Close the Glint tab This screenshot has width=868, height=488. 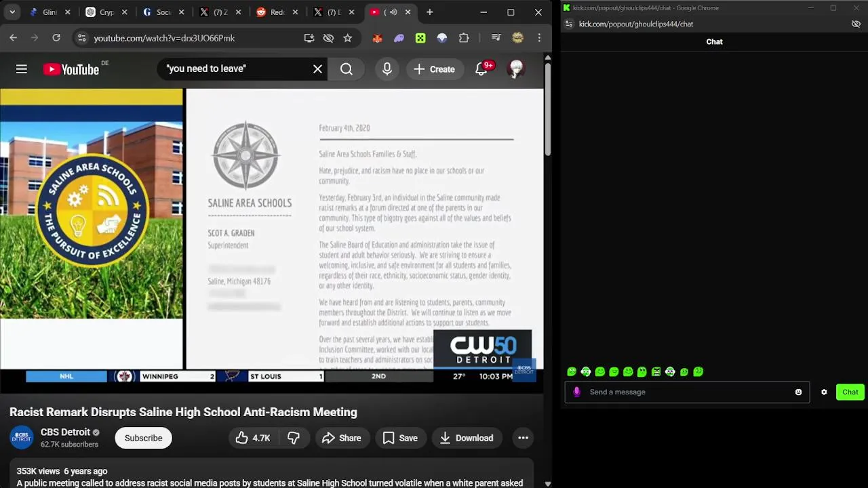[x=67, y=12]
